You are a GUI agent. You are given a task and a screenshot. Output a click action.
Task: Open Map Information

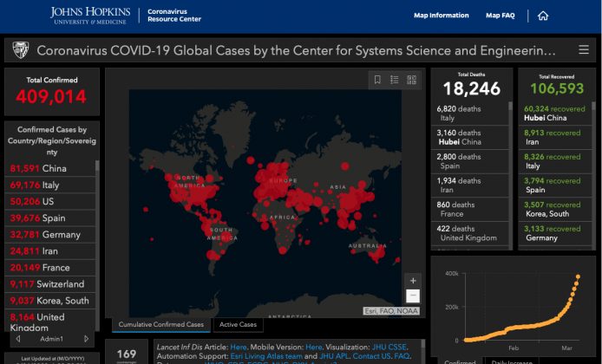pyautogui.click(x=442, y=16)
